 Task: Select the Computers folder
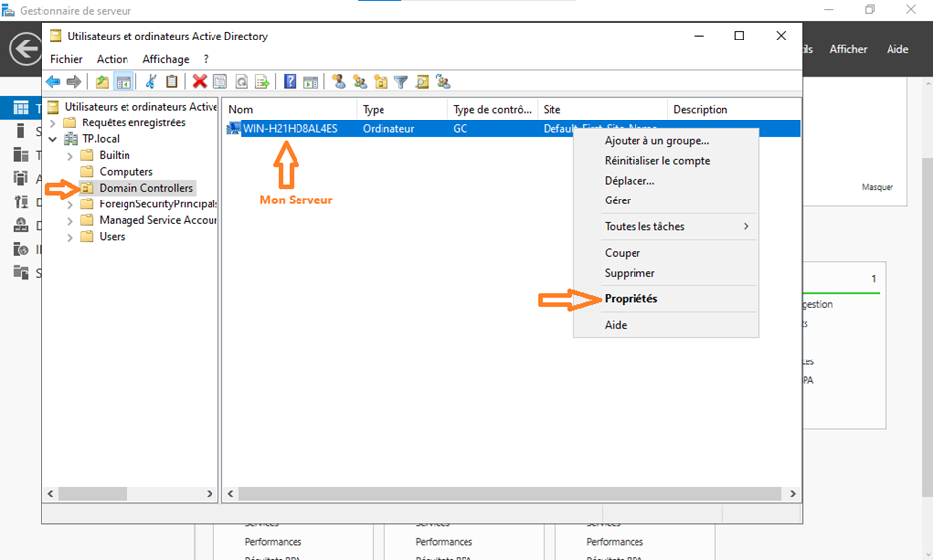(126, 171)
